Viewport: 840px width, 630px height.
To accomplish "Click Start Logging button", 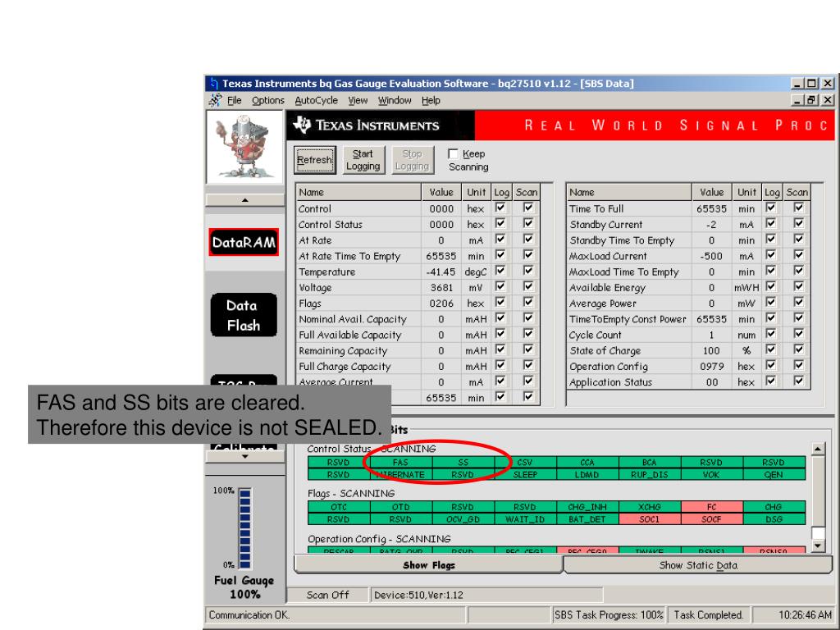I will [x=363, y=160].
